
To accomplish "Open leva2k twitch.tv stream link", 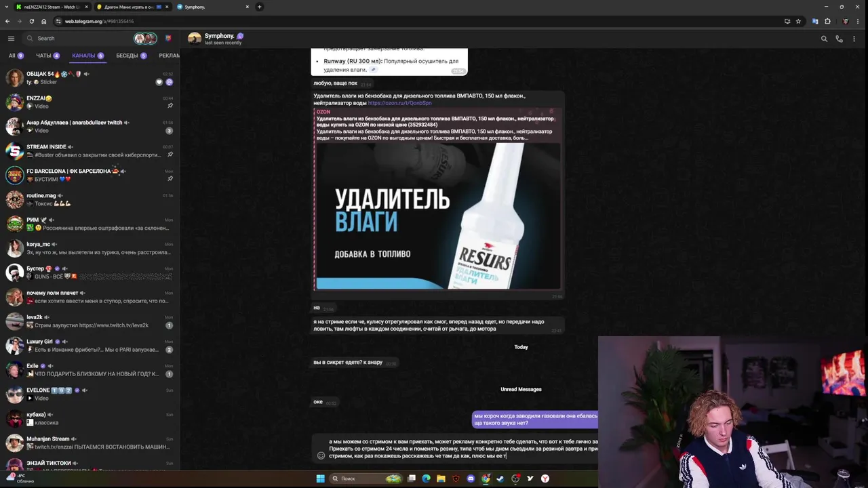I will 113,325.
